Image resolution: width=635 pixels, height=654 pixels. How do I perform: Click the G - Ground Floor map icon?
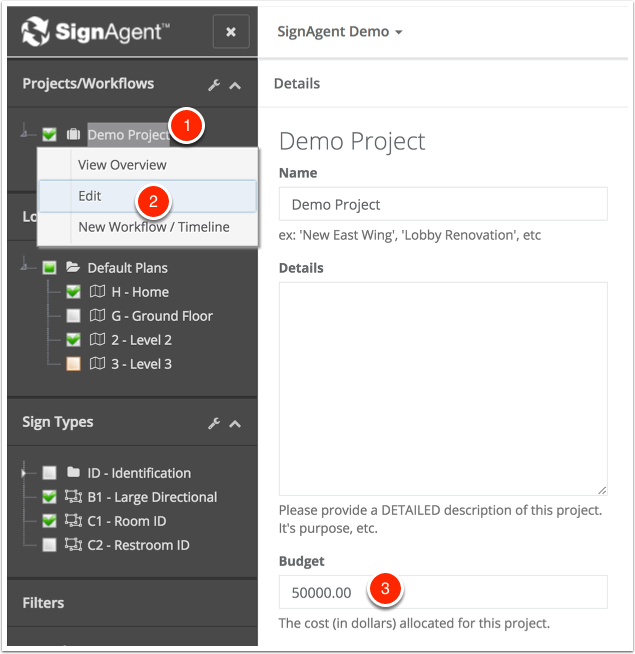[97, 316]
